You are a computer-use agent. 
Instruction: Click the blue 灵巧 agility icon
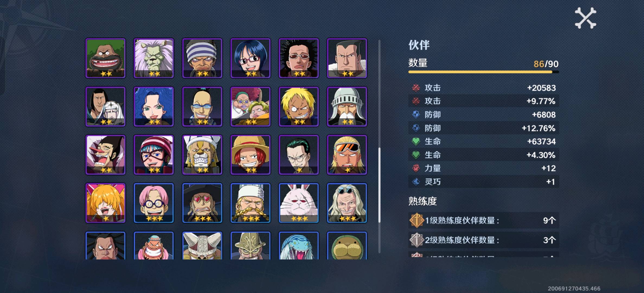(x=416, y=181)
